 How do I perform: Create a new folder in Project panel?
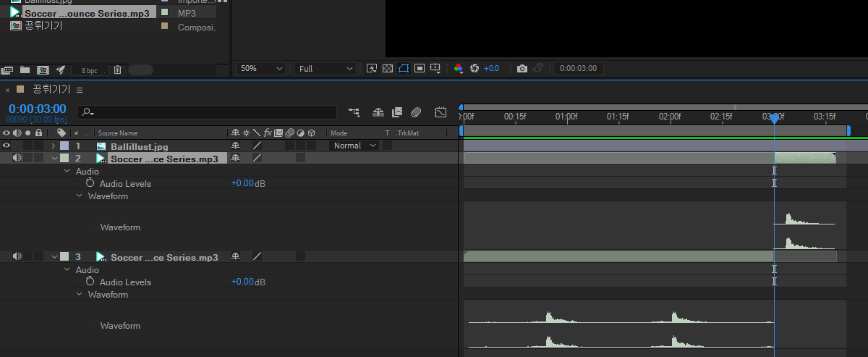pos(25,70)
